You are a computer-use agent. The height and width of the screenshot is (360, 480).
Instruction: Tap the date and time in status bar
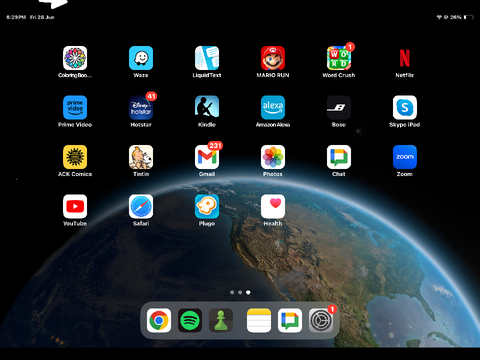[30, 17]
